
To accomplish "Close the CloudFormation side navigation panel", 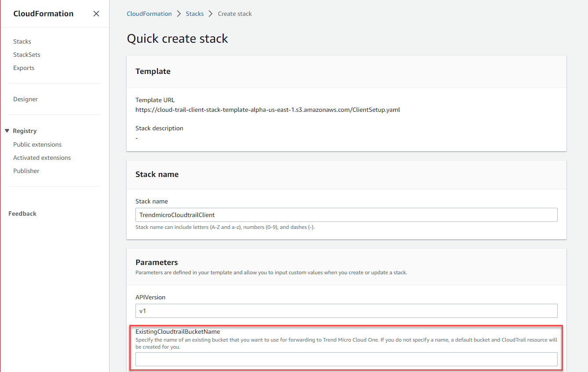I will point(96,14).
